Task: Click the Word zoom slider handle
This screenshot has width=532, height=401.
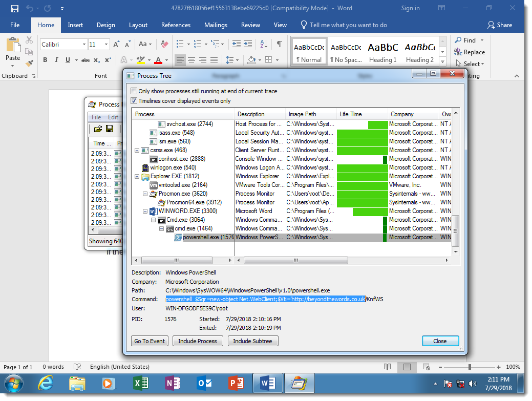Action: (470, 367)
